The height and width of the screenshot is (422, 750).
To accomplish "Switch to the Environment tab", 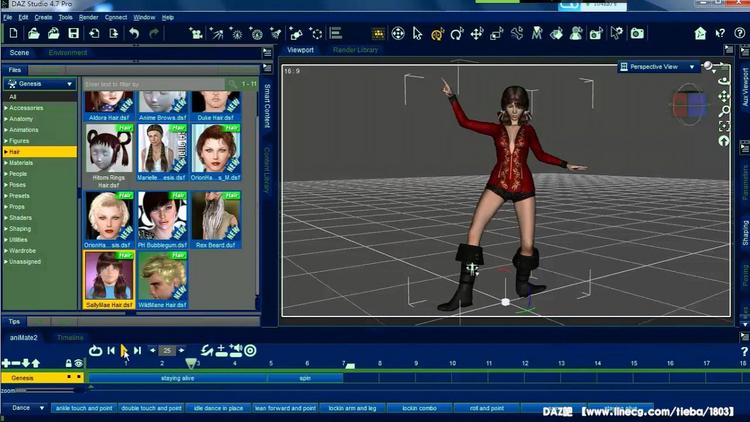I will 68,53.
